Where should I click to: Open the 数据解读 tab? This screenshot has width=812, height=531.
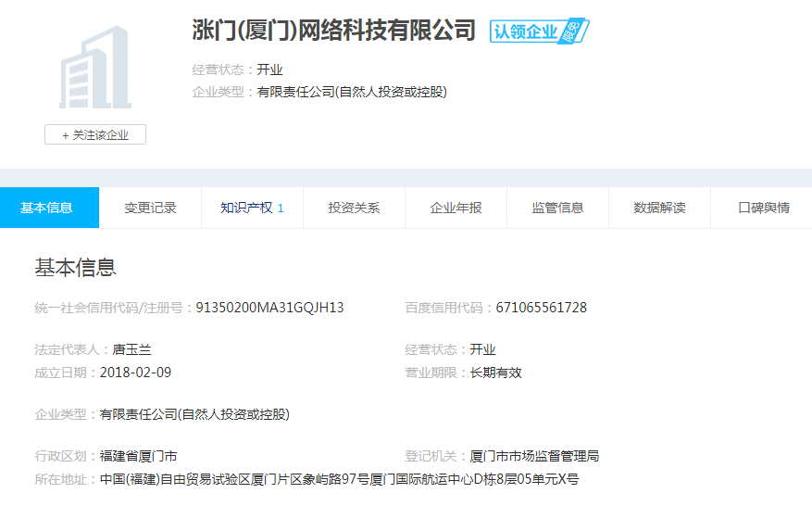pos(659,208)
